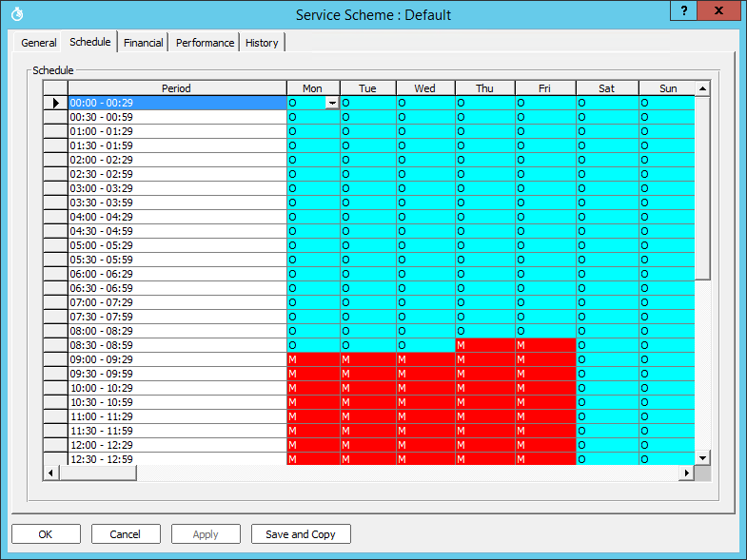747x560 pixels.
Task: Go to the Performance tab
Action: (x=205, y=43)
